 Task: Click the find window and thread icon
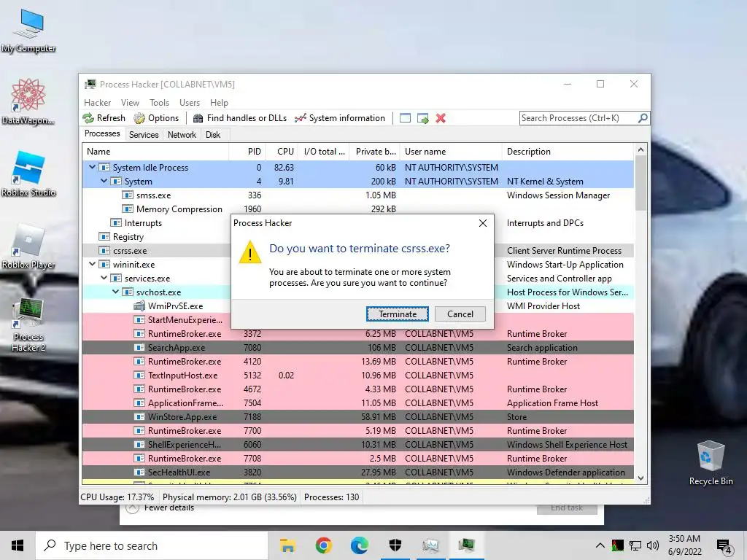[x=422, y=118]
